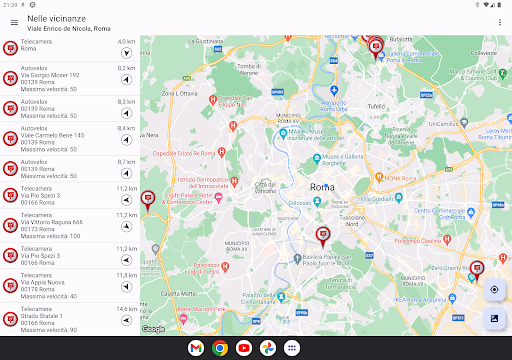The width and height of the screenshot is (512, 360).
Task: Select camera pin south of Colosseo
Action: coord(323,237)
